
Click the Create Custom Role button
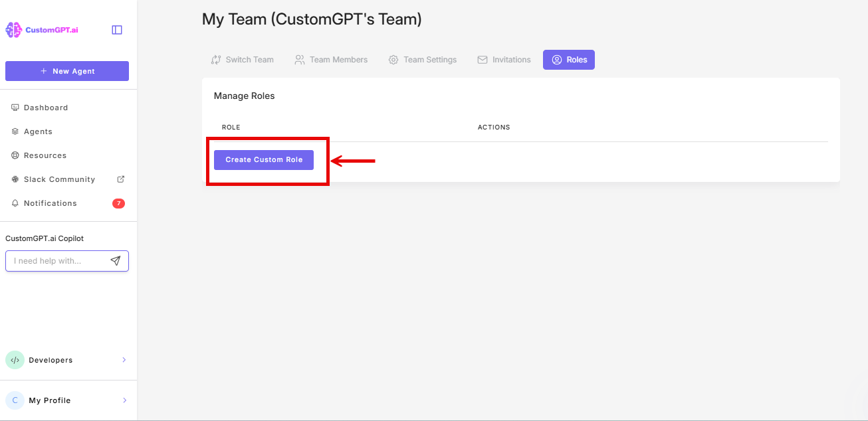(x=264, y=160)
